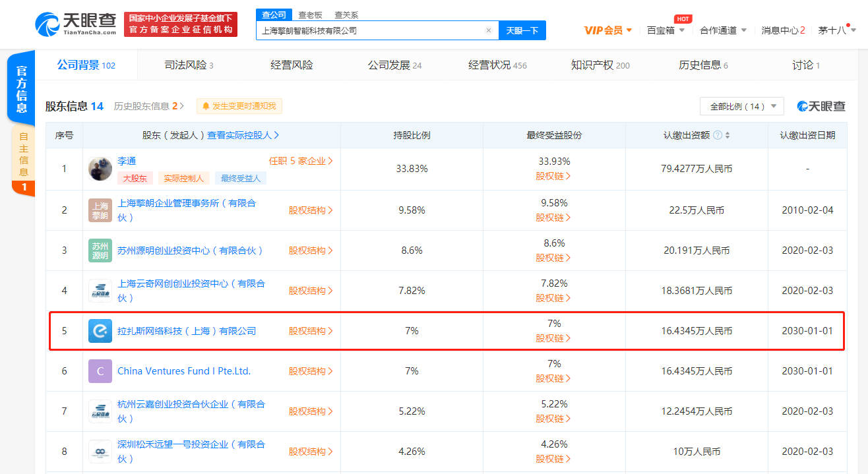The image size is (868, 474).
Task: Open 股权链 for the 8.6% row
Action: click(x=553, y=258)
